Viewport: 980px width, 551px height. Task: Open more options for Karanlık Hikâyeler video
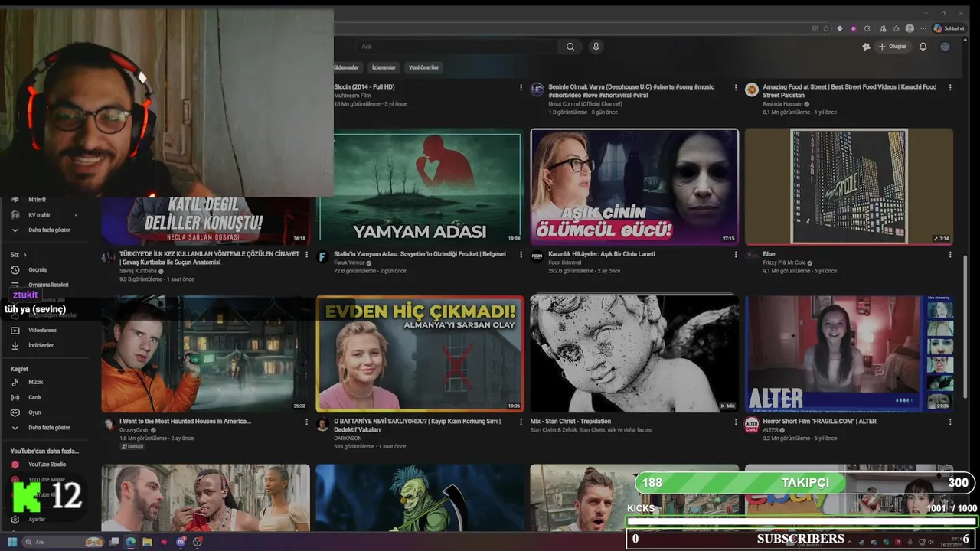click(736, 254)
